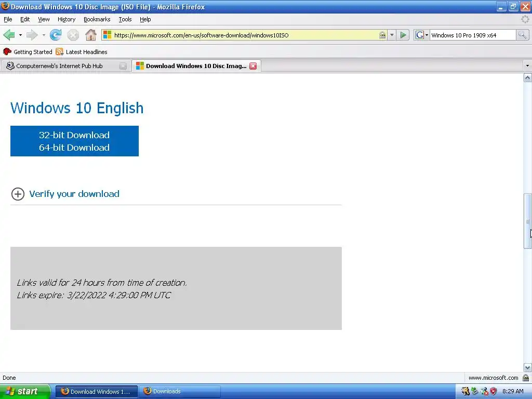Screen dimensions: 532x399
Task: Click the Links valid for 24 hours text
Action: coord(102,283)
